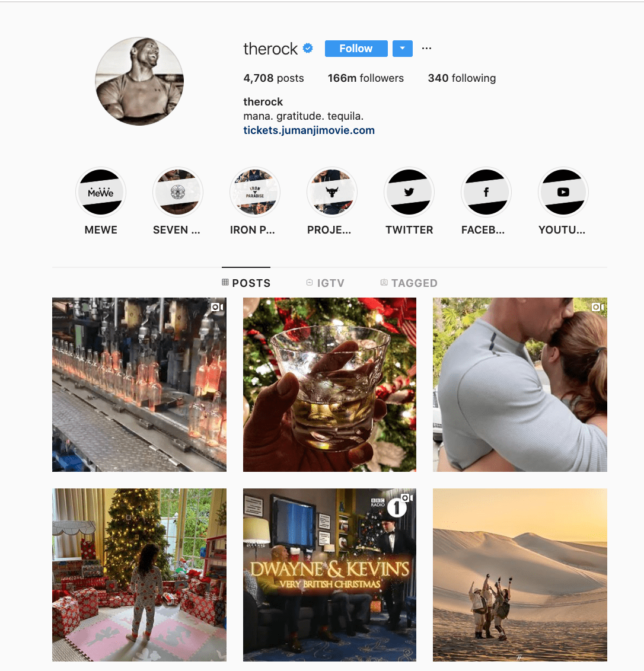The height and width of the screenshot is (671, 644).
Task: Open the Project Rock bull highlight
Action: (x=332, y=192)
